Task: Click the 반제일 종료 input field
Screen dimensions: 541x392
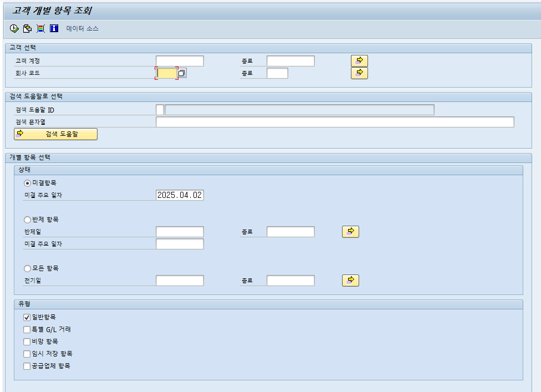Action: coord(290,232)
